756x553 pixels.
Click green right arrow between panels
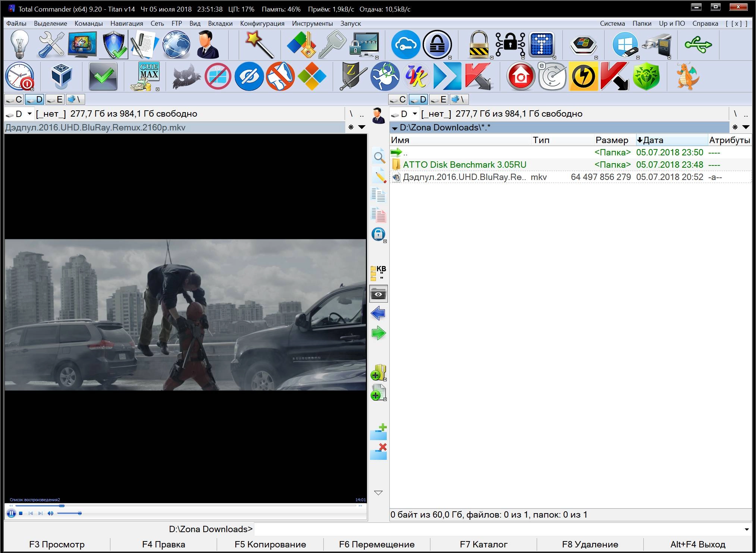point(378,333)
